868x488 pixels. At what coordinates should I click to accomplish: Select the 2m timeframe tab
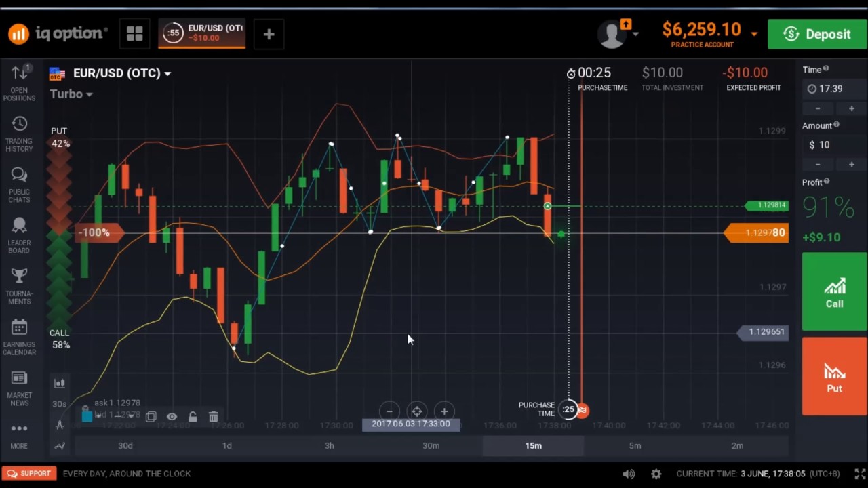click(737, 445)
